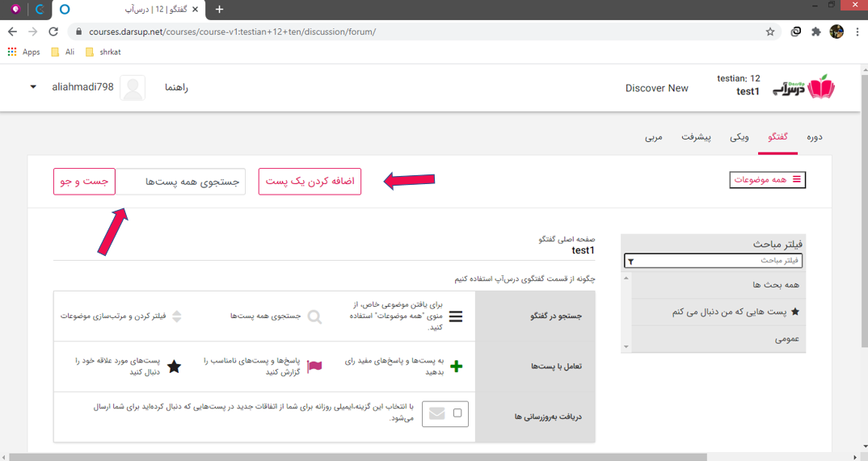This screenshot has height=461, width=868.
Task: Click the اضافه کردن یک پست button
Action: coord(310,182)
